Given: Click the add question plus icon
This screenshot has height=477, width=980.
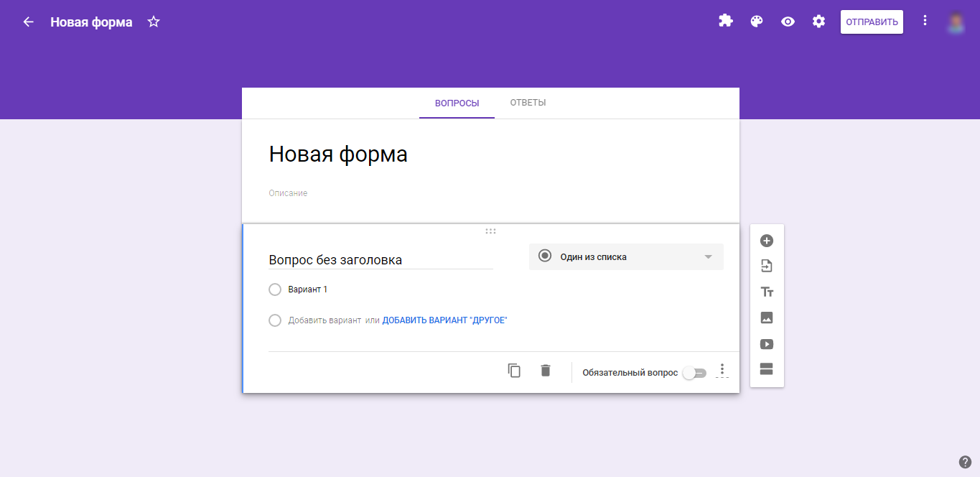Looking at the screenshot, I should [767, 241].
